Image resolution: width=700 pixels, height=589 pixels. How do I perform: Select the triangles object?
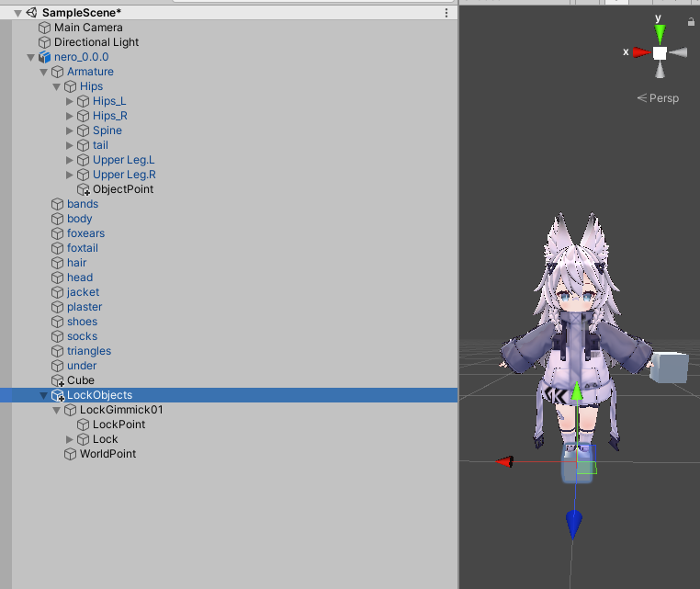(89, 351)
